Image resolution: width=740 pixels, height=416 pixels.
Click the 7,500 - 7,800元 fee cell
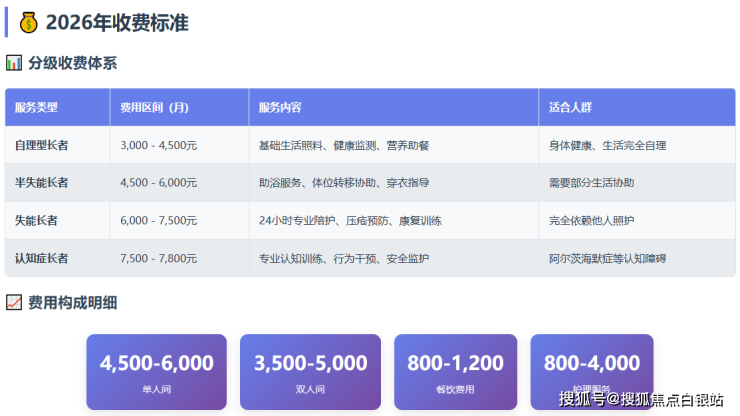pyautogui.click(x=158, y=259)
